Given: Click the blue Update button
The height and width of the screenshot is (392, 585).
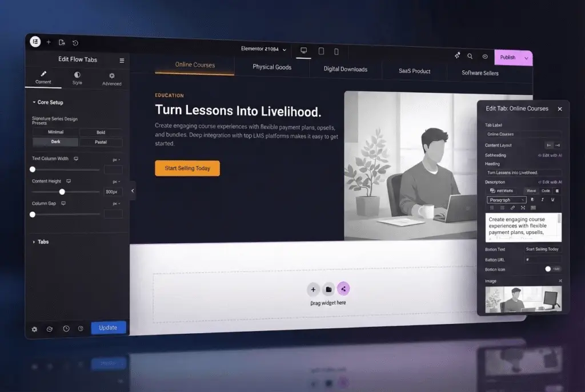Looking at the screenshot, I should [x=108, y=328].
